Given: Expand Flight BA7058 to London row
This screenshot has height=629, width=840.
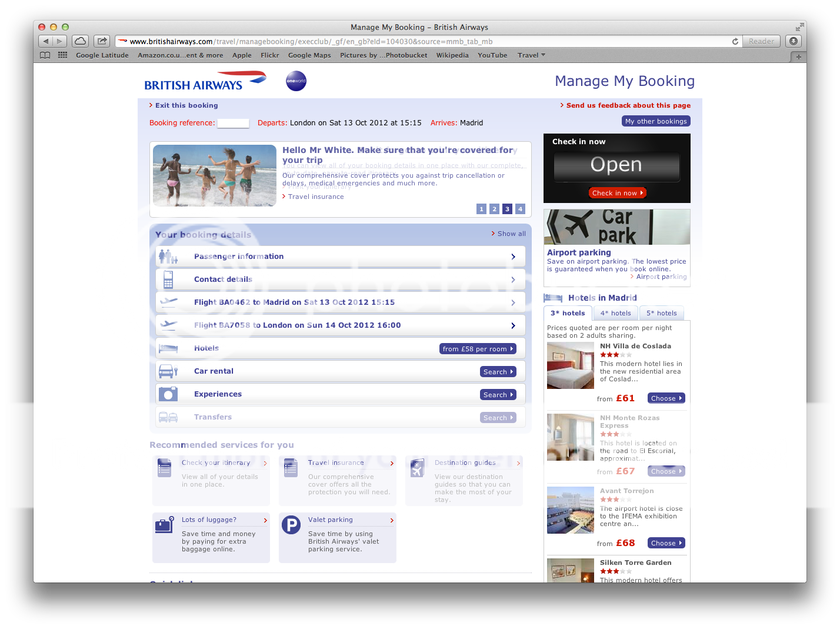Looking at the screenshot, I should [x=340, y=325].
